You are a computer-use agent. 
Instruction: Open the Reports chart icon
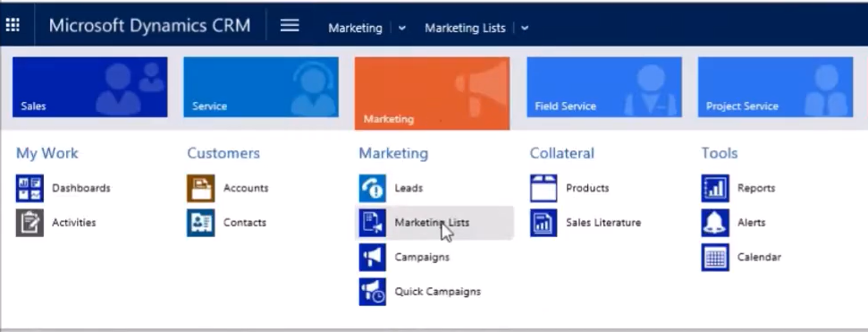pos(715,189)
